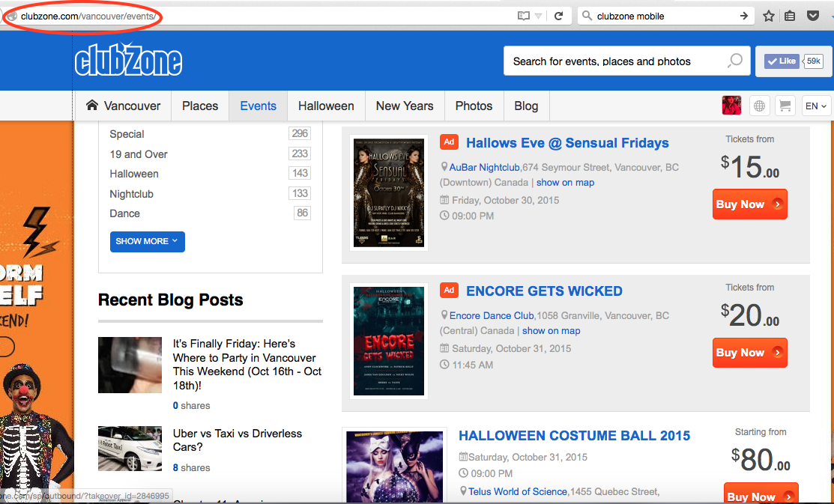The image size is (834, 504).
Task: Reload the page with the refresh button
Action: click(x=558, y=16)
